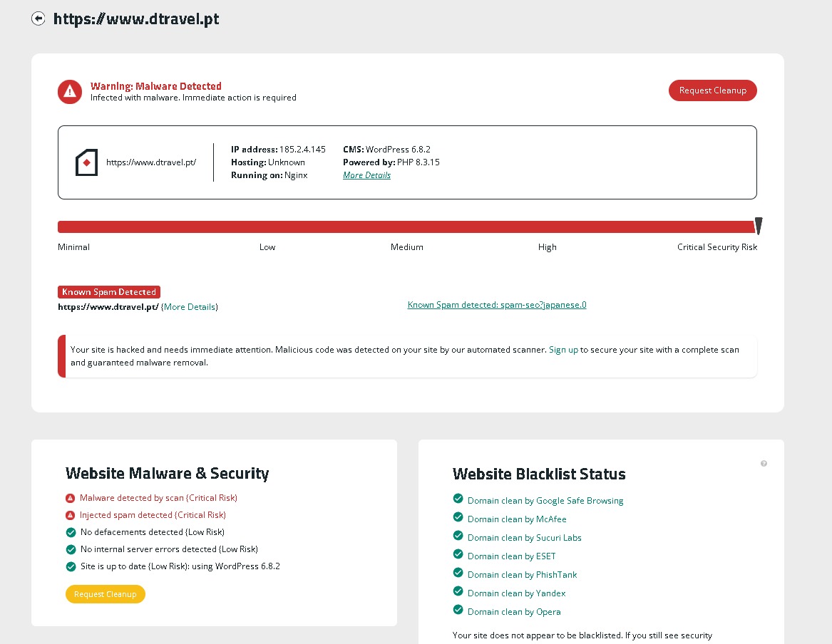Click the Known Spam Detected red badge
This screenshot has height=644, width=832.
[x=109, y=292]
